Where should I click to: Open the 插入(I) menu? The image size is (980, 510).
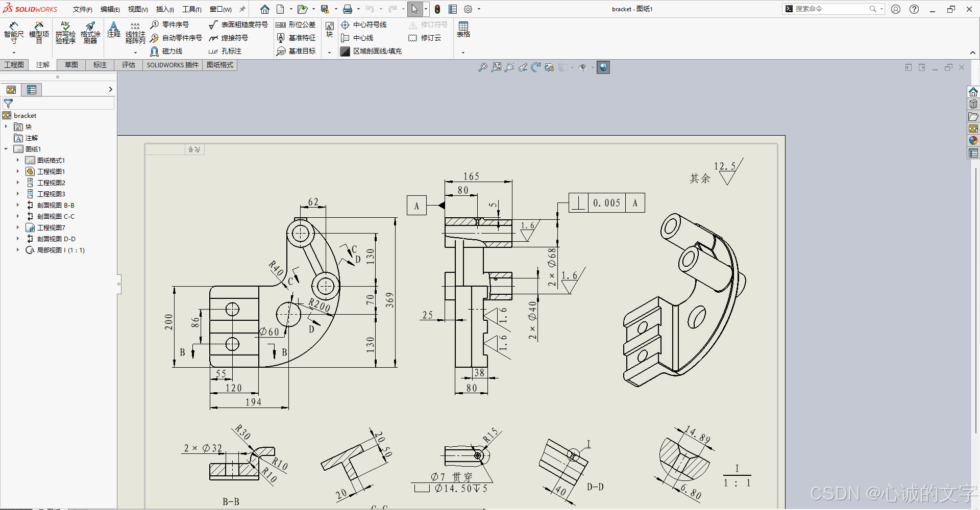pos(165,9)
